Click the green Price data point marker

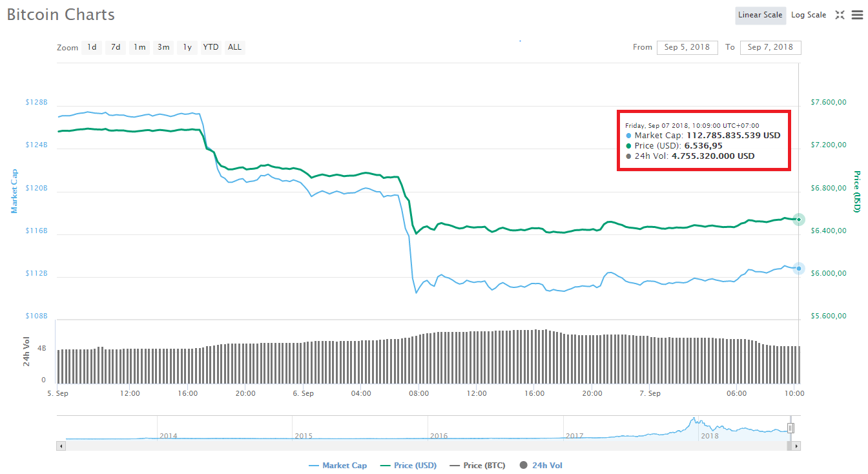(799, 220)
